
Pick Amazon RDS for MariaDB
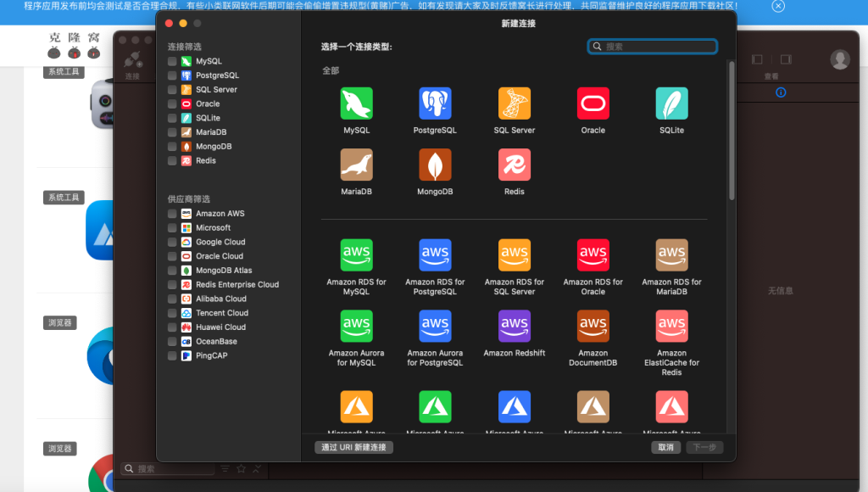coord(671,254)
